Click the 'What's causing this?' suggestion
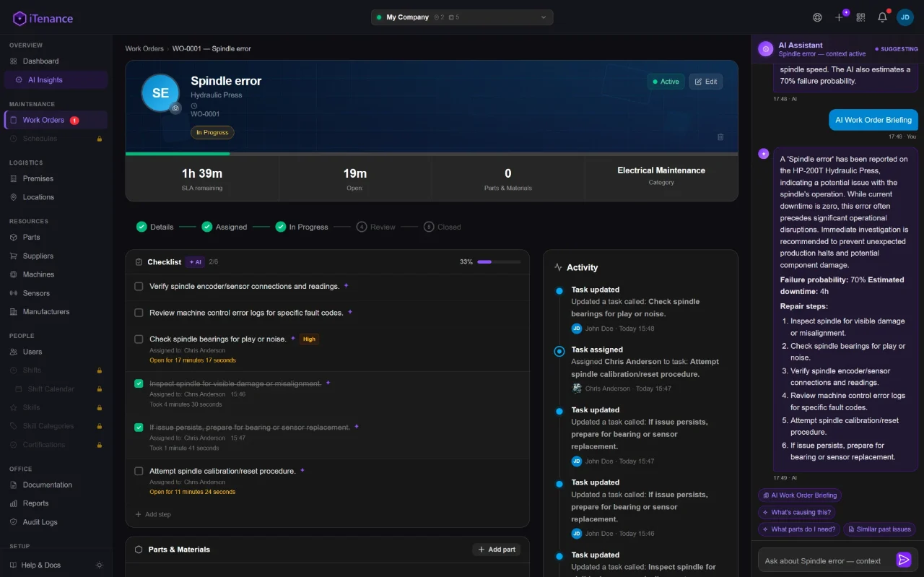Viewport: 924px width, 577px height. pyautogui.click(x=797, y=512)
